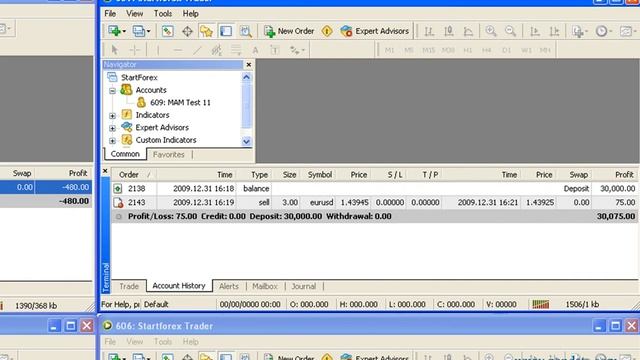
Task: Click Navigator scrollbar down arrow
Action: tap(247, 142)
